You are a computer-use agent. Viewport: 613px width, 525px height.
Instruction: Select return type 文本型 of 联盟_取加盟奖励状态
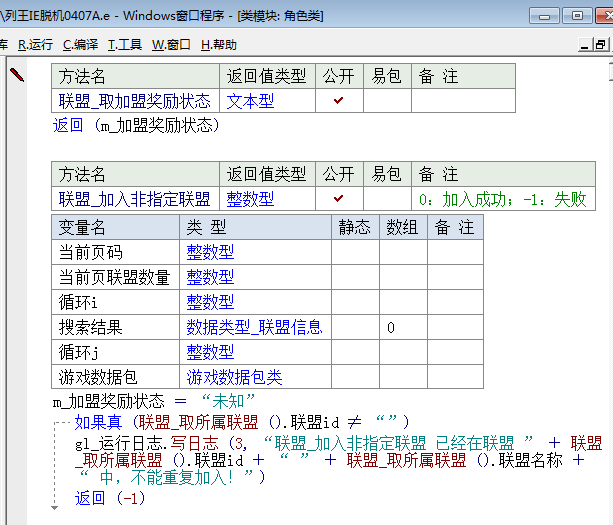pos(250,101)
